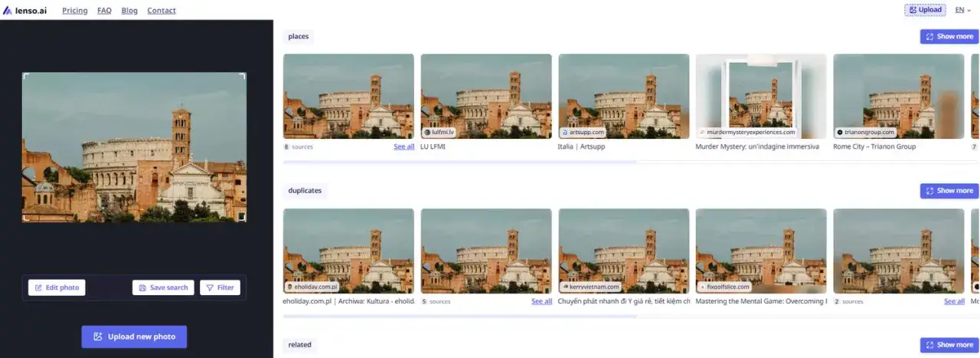
Task: Show more results in places section
Action: pos(949,37)
